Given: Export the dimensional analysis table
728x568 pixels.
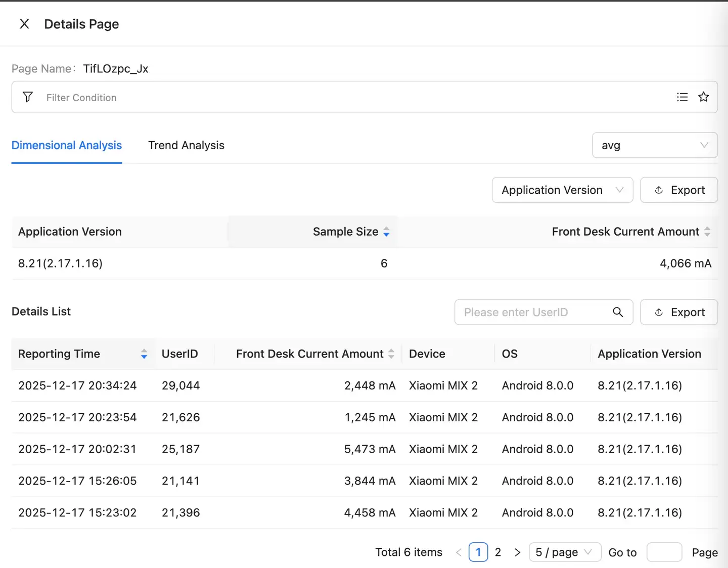Looking at the screenshot, I should [679, 190].
